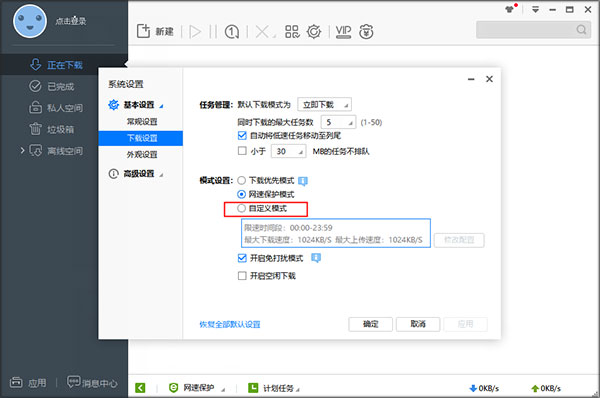Click the 新建 new task icon
The image size is (600, 398).
click(x=143, y=31)
